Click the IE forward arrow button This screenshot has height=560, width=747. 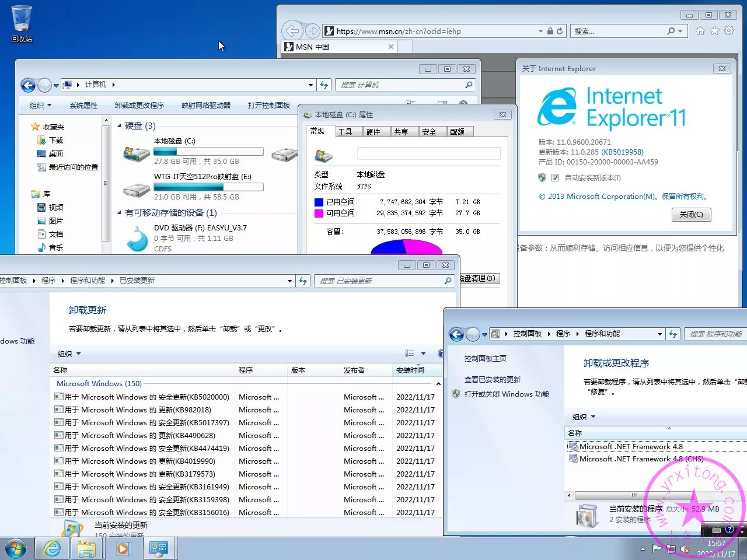[313, 31]
